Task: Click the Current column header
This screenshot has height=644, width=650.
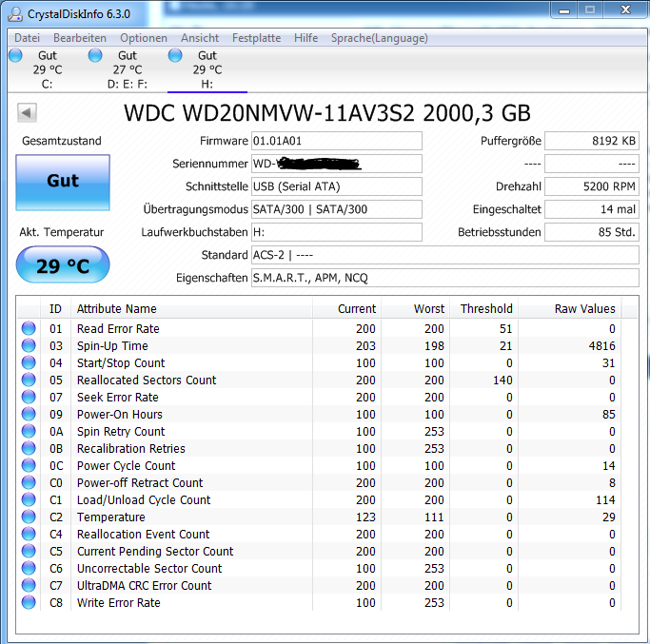Action: tap(347, 309)
